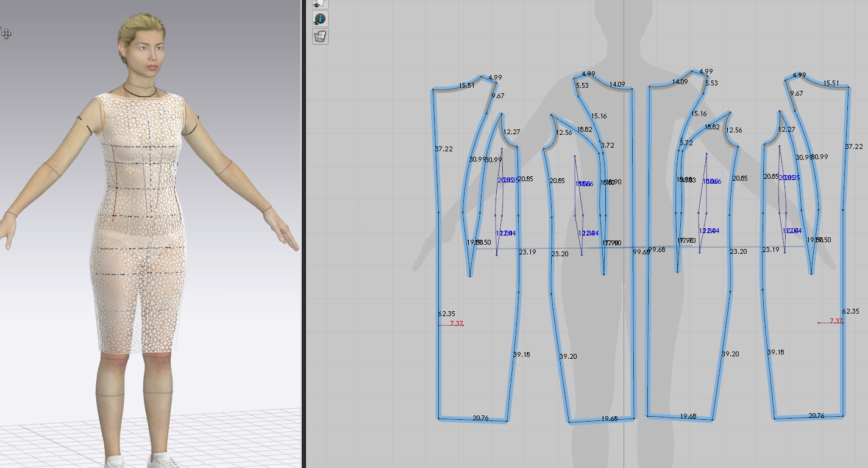Click the red 7.37 measurement on the leftmost piece
Image resolution: width=868 pixels, height=468 pixels.
click(x=456, y=324)
